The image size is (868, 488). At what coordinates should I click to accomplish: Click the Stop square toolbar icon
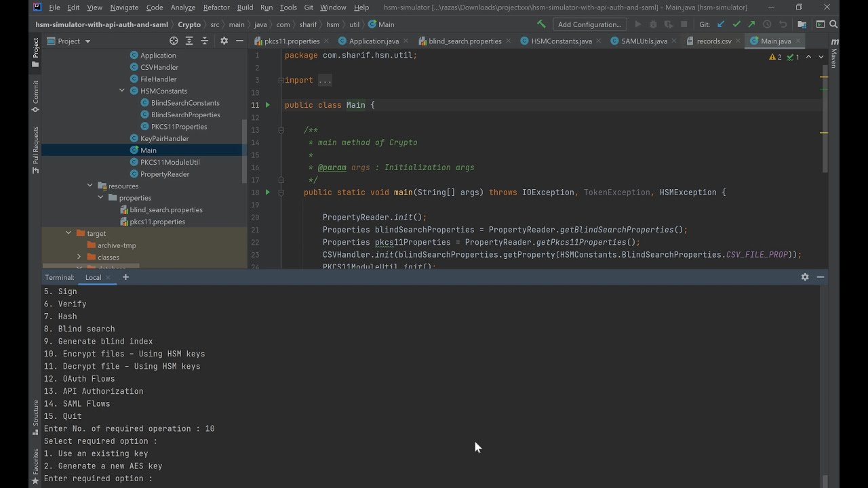(684, 24)
